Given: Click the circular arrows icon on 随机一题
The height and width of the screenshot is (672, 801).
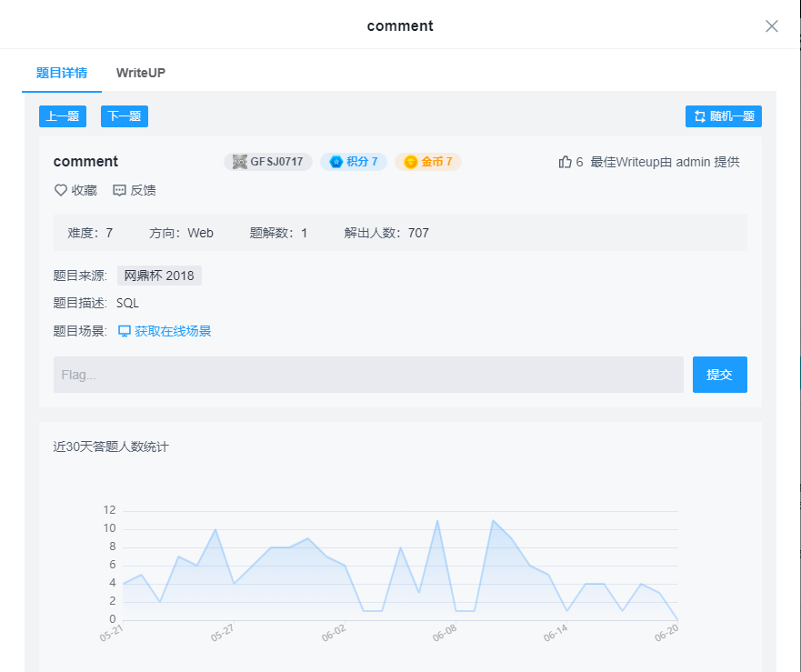Looking at the screenshot, I should 699,116.
